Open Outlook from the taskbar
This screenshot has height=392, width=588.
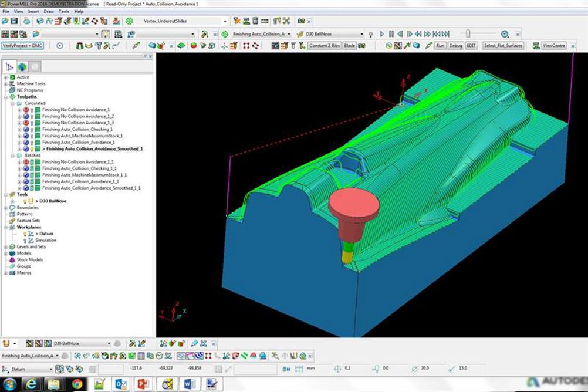click(121, 384)
